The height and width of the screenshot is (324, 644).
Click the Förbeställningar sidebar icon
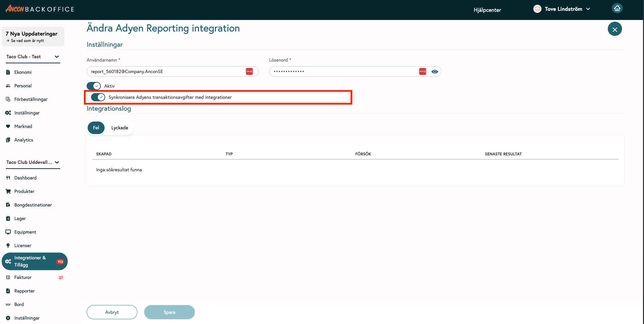tap(8, 99)
